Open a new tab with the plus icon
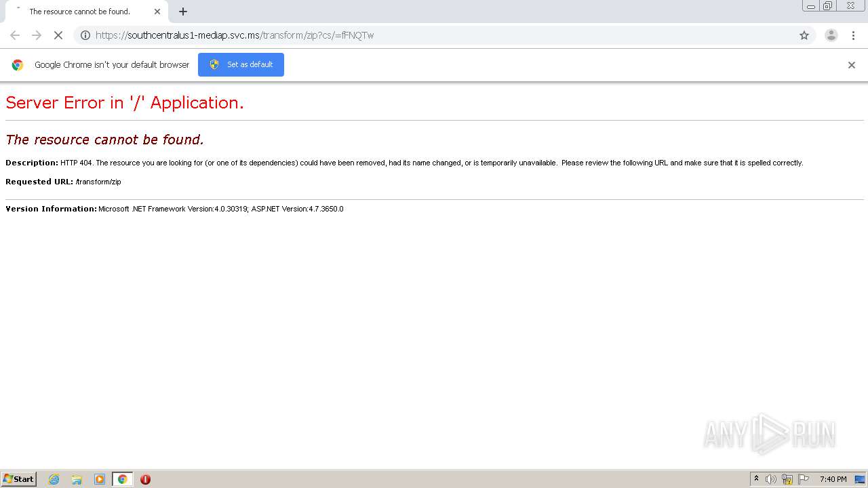This screenshot has height=488, width=868. coord(183,12)
